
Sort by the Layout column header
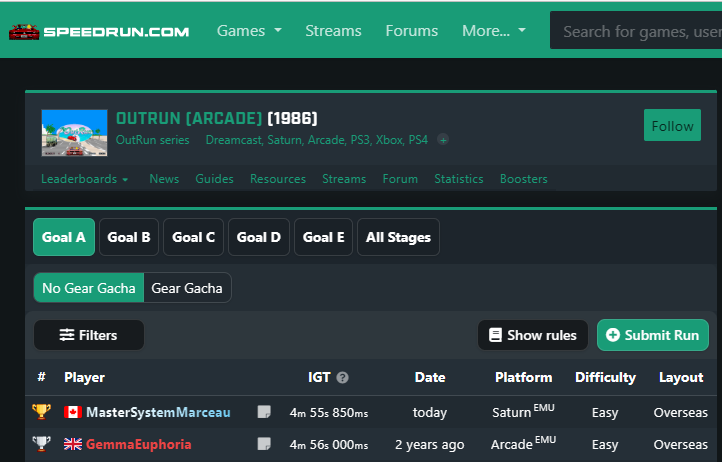[x=681, y=377]
